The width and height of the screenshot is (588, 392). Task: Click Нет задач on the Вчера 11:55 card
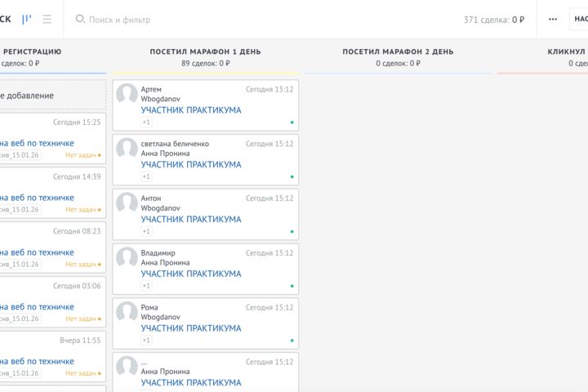point(81,373)
